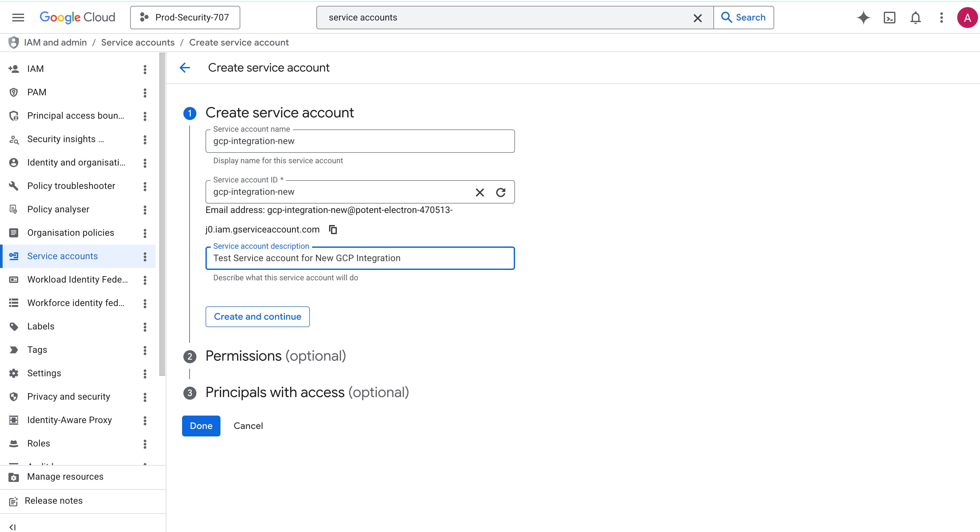Open more options for Service accounts
Viewport: 980px width, 532px height.
(x=145, y=257)
